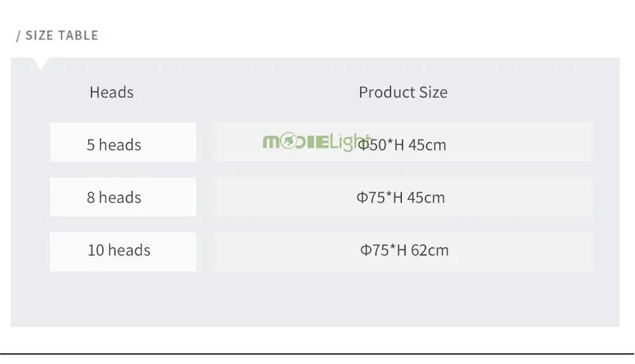Image resolution: width=635 pixels, height=364 pixels.
Task: Click the 62cm height in the last row
Action: (430, 250)
